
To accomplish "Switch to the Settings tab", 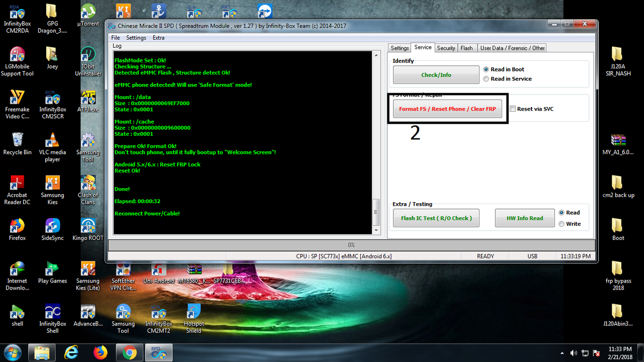I will (399, 48).
